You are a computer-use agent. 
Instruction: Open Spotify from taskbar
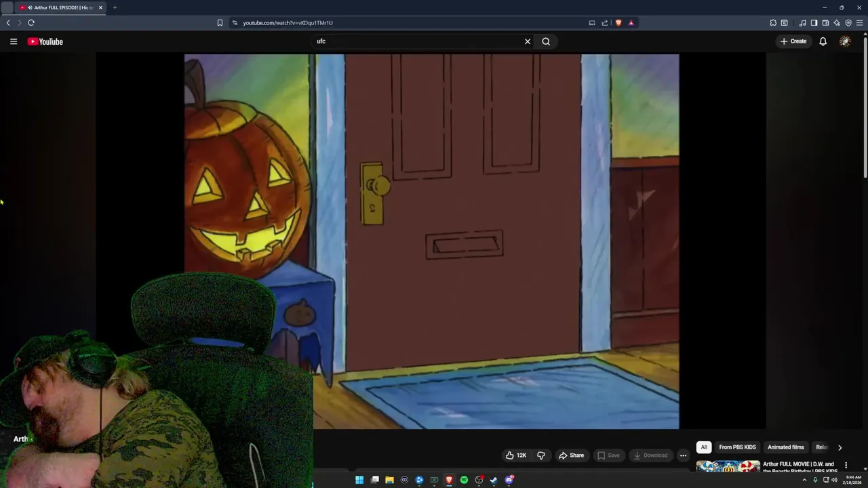(464, 480)
